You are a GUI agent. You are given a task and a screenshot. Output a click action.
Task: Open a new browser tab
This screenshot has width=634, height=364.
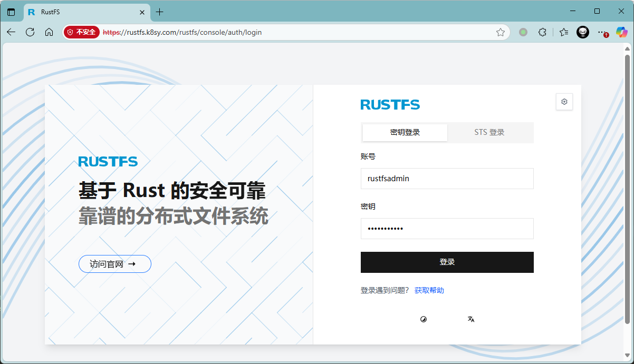point(160,12)
